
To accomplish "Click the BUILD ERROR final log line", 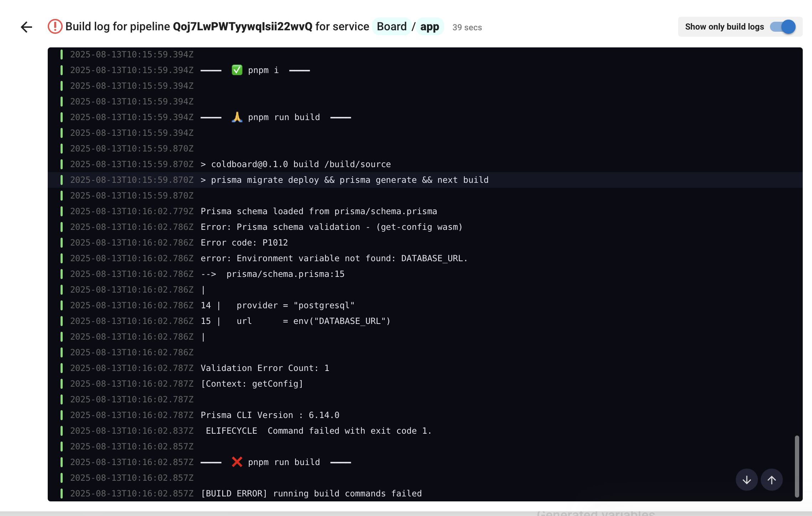I will [311, 494].
